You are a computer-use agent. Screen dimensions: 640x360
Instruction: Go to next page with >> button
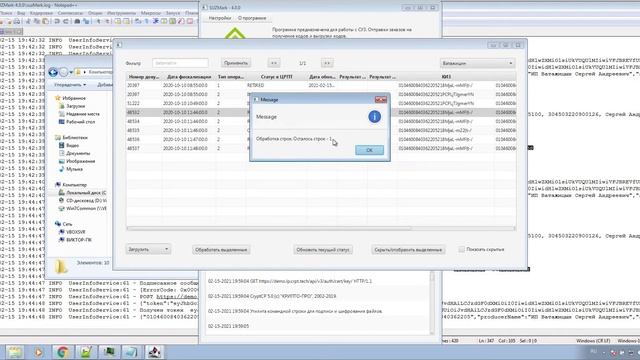click(327, 63)
